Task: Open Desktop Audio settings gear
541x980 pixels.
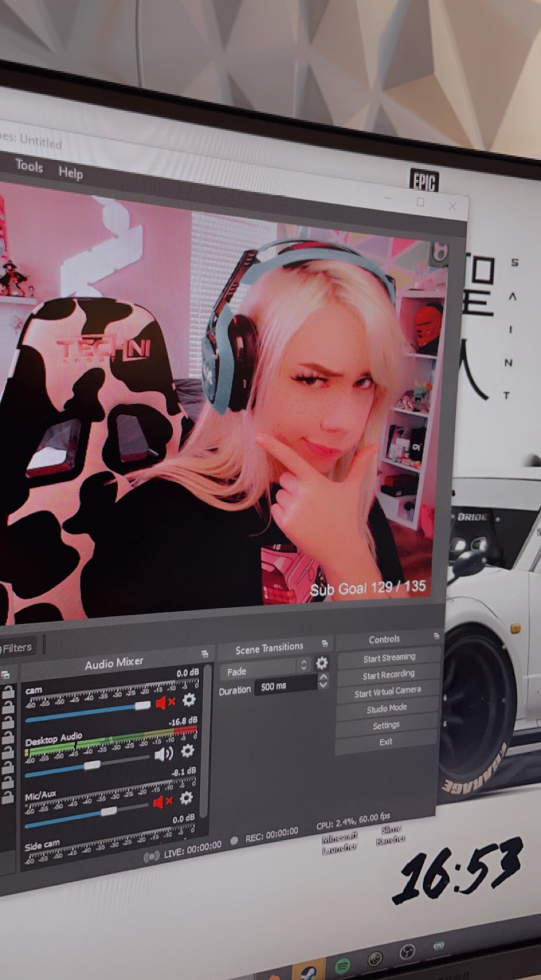Action: [188, 750]
